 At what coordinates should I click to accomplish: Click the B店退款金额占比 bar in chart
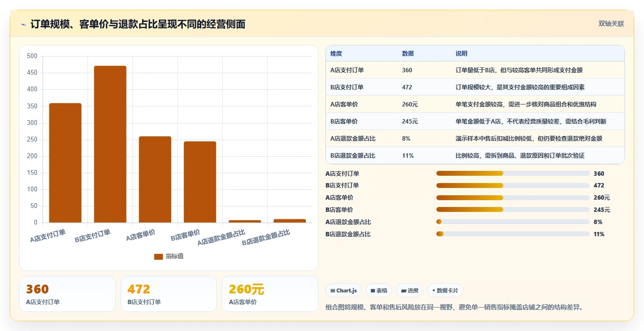coord(290,221)
